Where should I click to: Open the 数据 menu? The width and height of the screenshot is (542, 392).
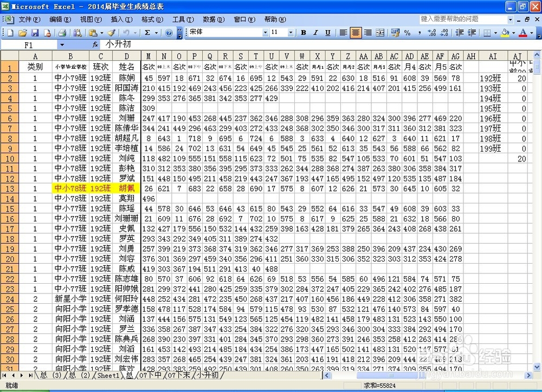point(212,19)
